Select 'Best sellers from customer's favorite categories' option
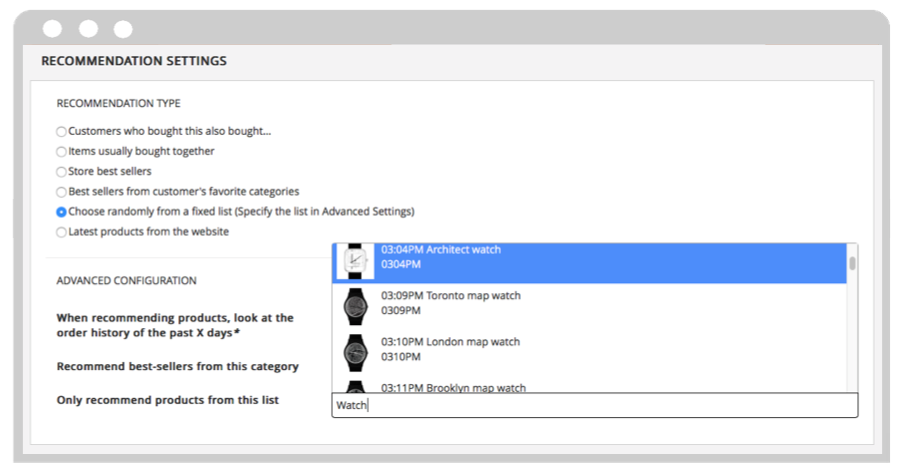Image resolution: width=897 pixels, height=470 pixels. click(61, 192)
